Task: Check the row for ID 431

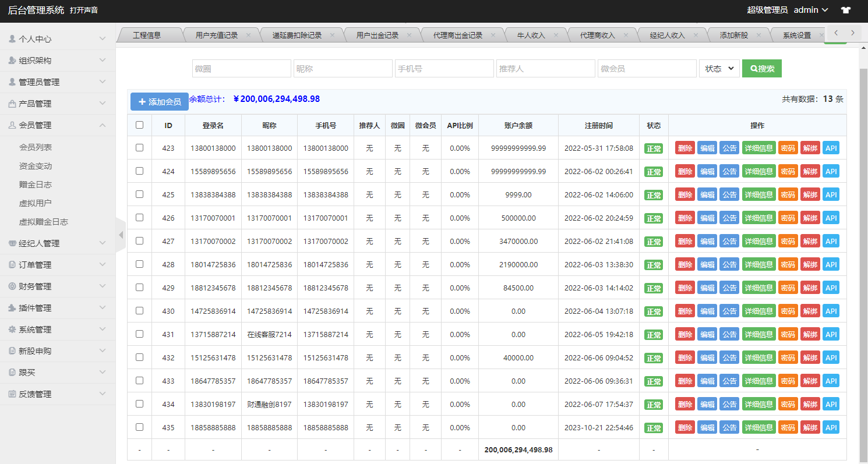Action: coord(139,334)
